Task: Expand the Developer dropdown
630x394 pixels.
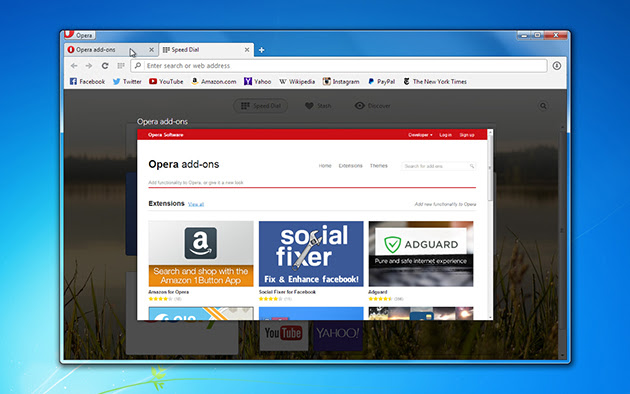Action: tap(420, 135)
